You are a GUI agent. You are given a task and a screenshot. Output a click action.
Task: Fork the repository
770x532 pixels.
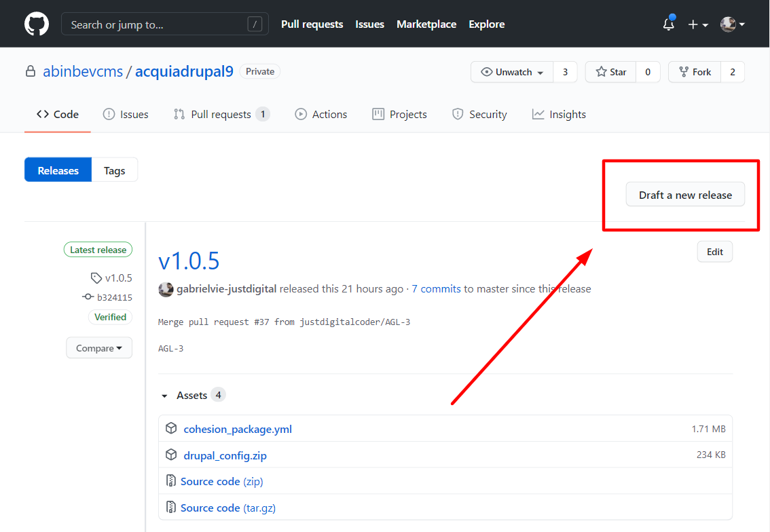point(695,72)
